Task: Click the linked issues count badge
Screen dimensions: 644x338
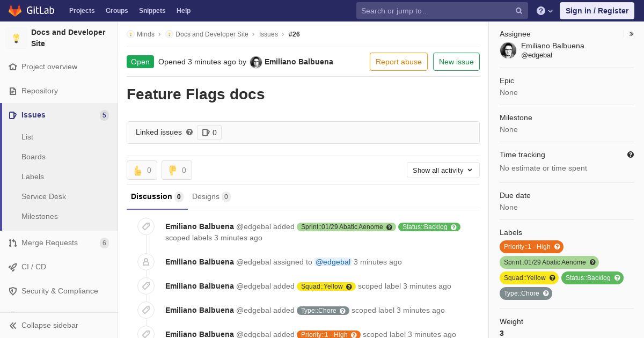Action: (209, 133)
